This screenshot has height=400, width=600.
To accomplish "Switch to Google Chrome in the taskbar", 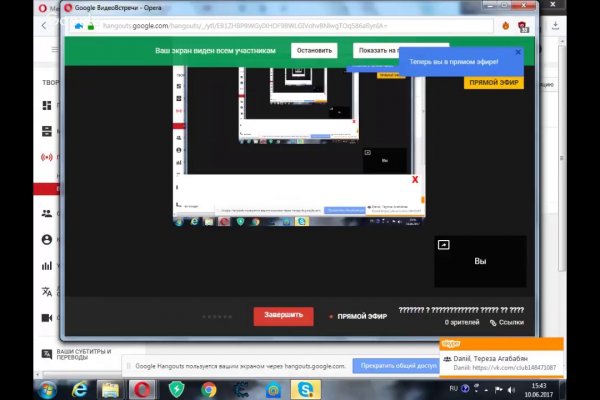I will click(x=209, y=388).
